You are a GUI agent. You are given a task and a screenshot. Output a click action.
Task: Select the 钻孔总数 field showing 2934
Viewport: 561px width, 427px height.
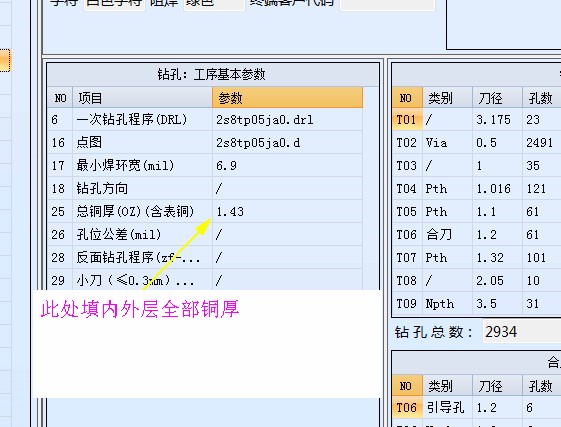(522, 332)
